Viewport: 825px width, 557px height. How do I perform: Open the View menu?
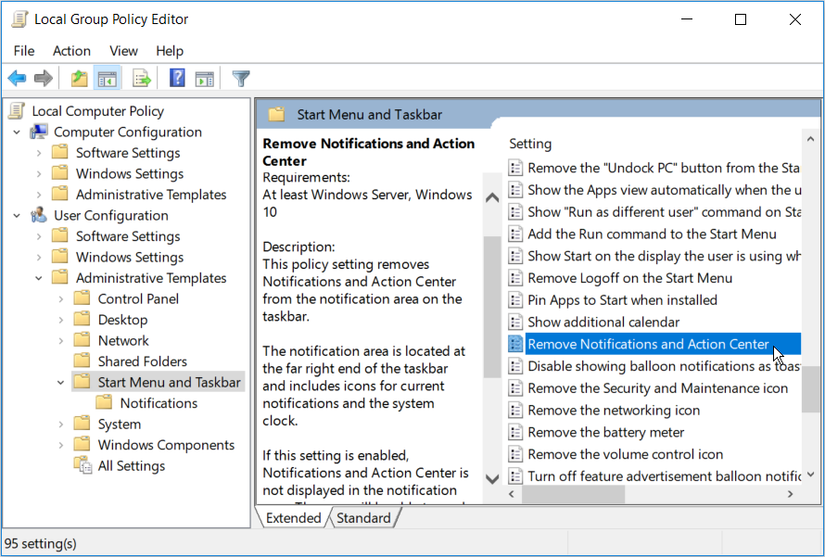[124, 50]
